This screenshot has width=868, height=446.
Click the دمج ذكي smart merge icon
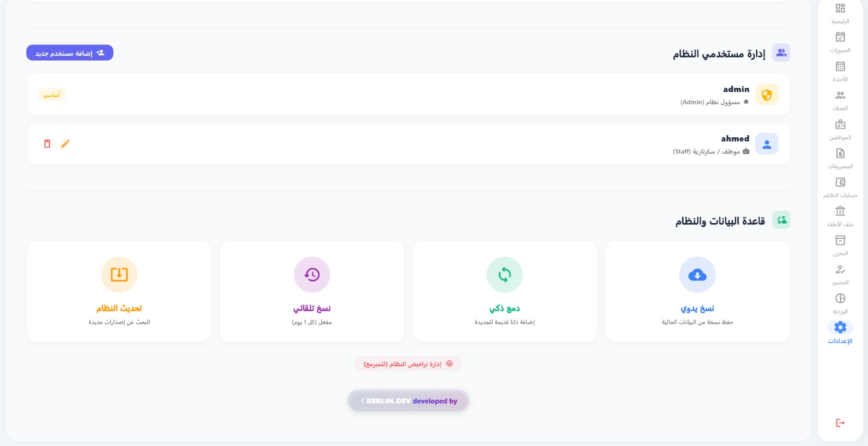pyautogui.click(x=505, y=275)
